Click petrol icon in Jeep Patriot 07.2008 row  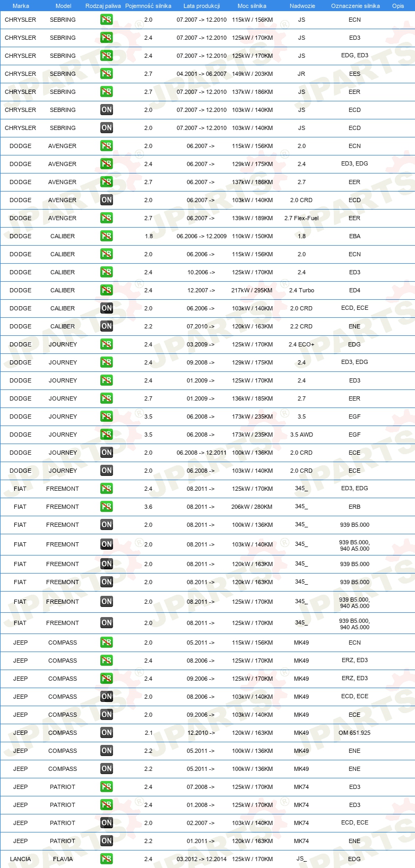[x=107, y=787]
